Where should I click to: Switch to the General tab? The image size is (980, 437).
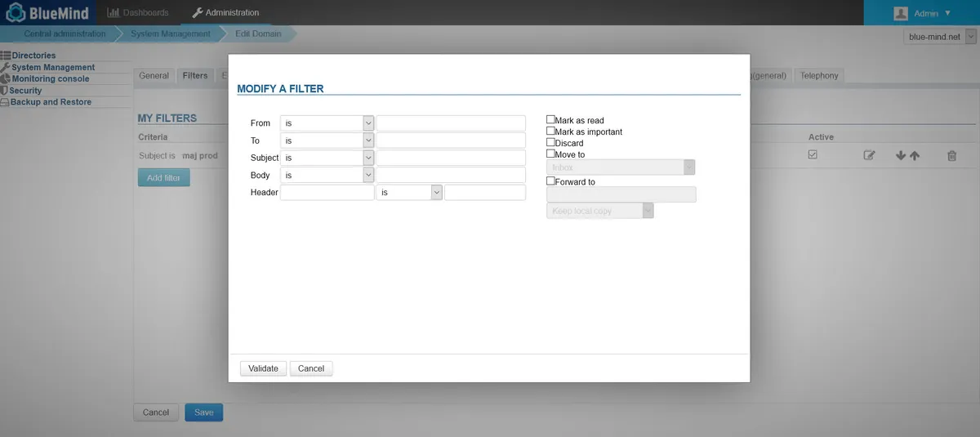[154, 75]
